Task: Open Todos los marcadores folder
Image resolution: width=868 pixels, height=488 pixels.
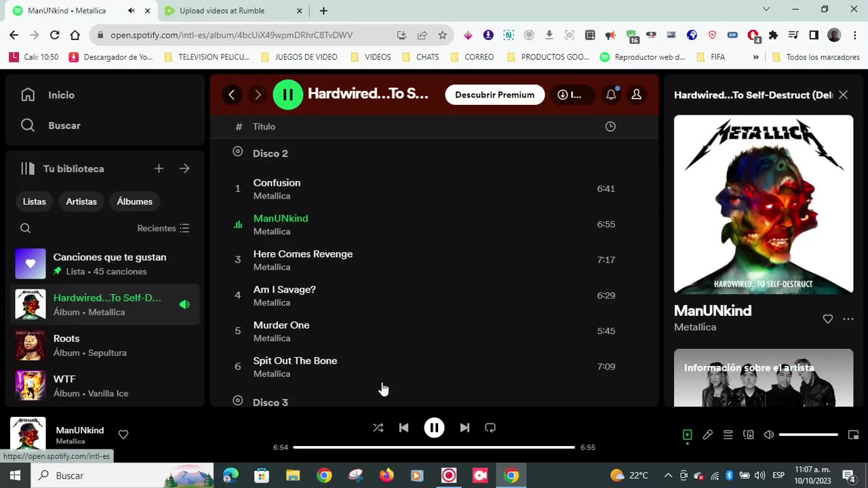Action: point(816,58)
